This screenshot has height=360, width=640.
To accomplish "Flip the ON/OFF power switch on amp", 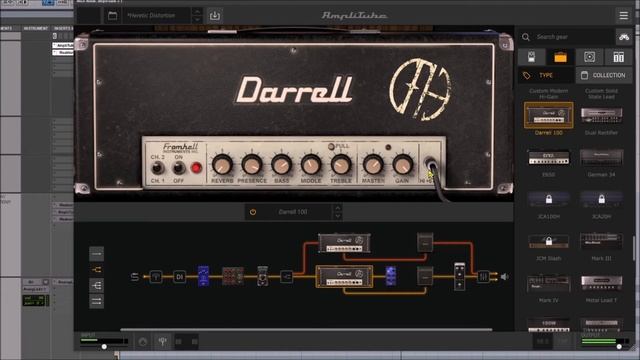I will [178, 168].
